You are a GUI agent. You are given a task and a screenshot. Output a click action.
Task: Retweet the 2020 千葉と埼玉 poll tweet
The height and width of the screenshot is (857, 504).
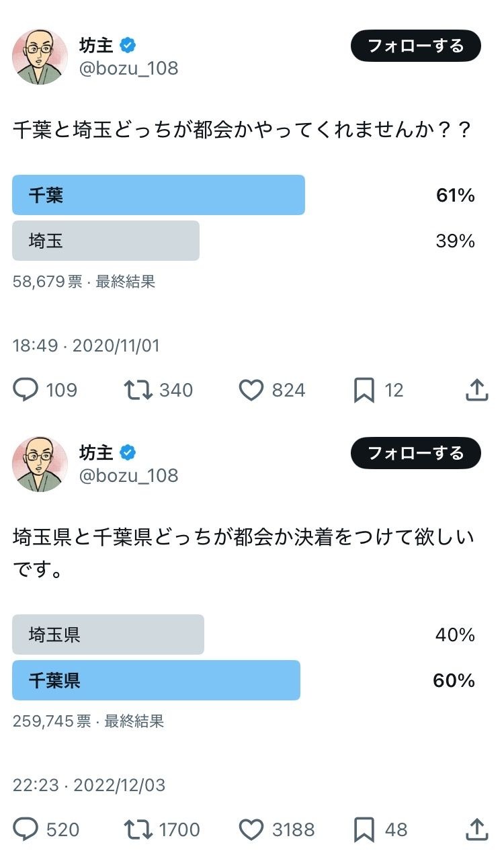point(138,390)
